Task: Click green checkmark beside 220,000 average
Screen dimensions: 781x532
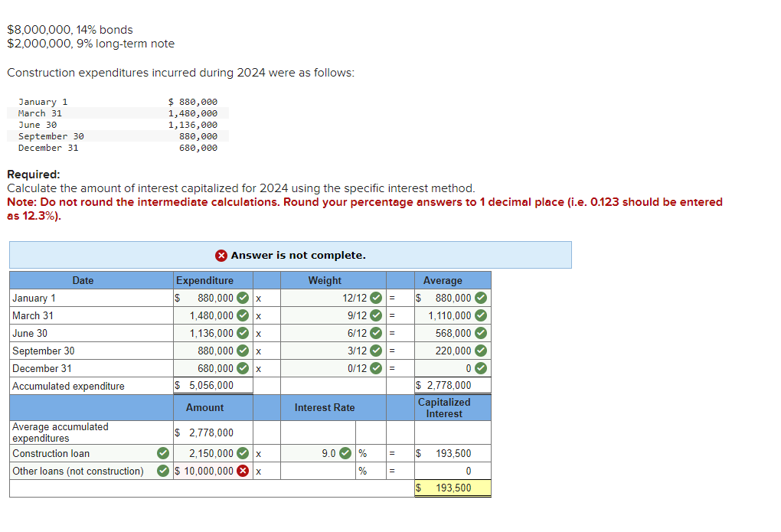Action: pyautogui.click(x=481, y=351)
